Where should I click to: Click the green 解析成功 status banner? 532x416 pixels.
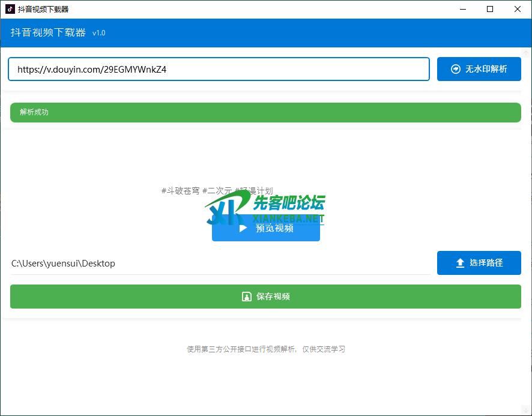265,112
